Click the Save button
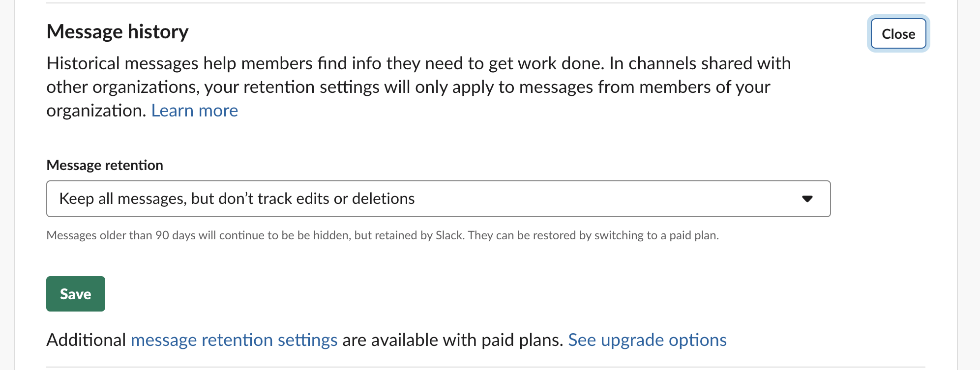Viewport: 980px width, 370px height. [75, 293]
